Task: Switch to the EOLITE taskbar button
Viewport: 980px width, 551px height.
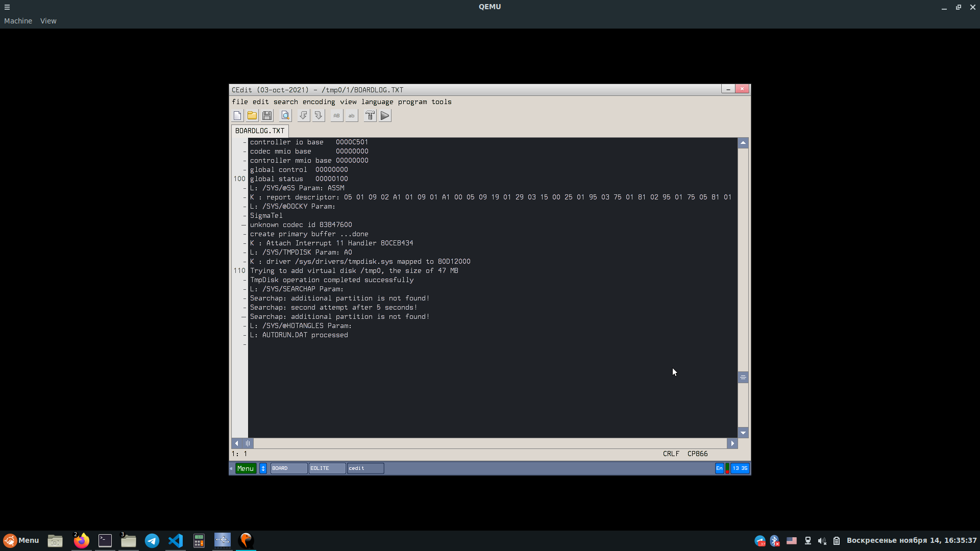Action: [327, 468]
